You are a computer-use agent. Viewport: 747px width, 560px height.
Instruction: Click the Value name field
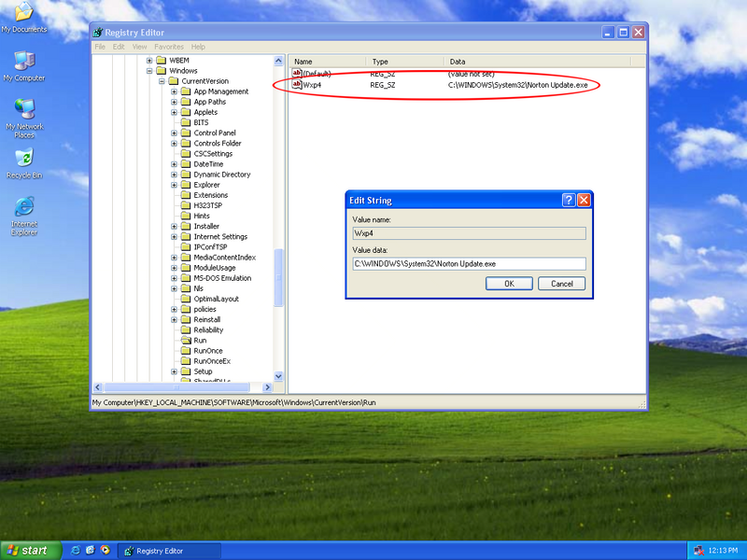click(470, 233)
